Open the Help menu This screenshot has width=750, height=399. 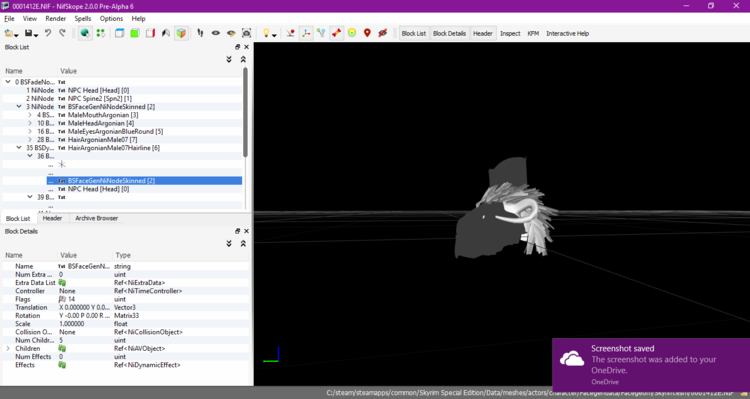click(138, 18)
